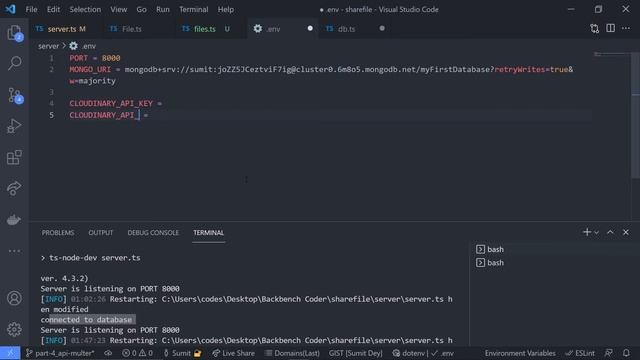Open the Explorer view in activity bar
The width and height of the screenshot is (640, 360).
click(14, 33)
